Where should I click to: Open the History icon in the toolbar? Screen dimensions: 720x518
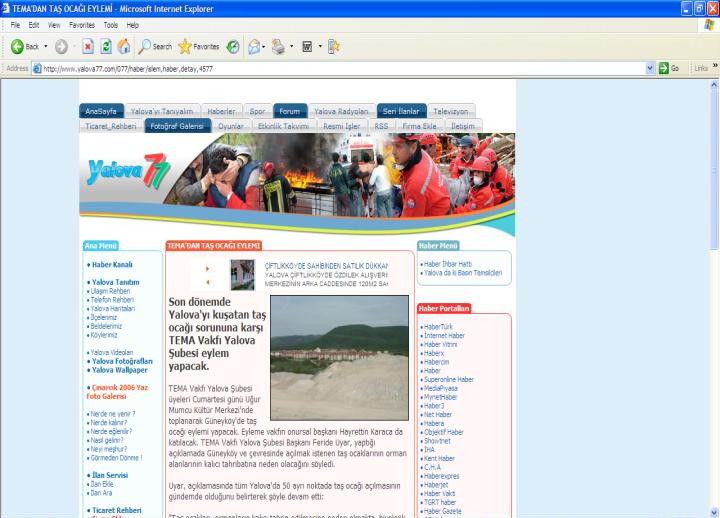click(233, 46)
